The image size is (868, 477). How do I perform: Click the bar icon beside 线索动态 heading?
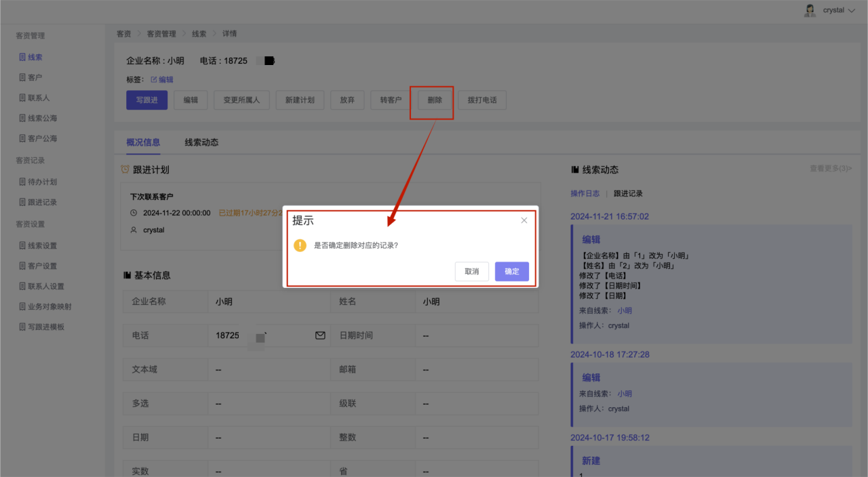[x=575, y=170]
